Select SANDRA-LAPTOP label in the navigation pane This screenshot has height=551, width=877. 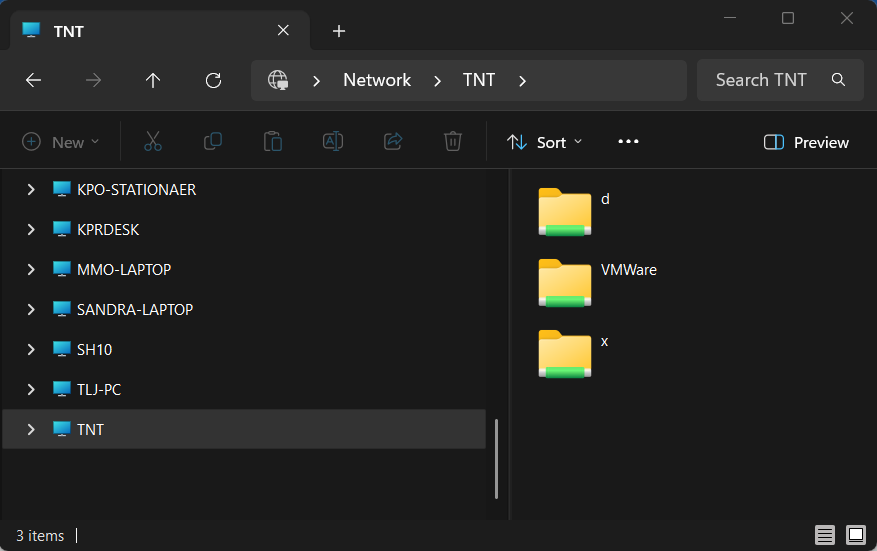click(135, 309)
